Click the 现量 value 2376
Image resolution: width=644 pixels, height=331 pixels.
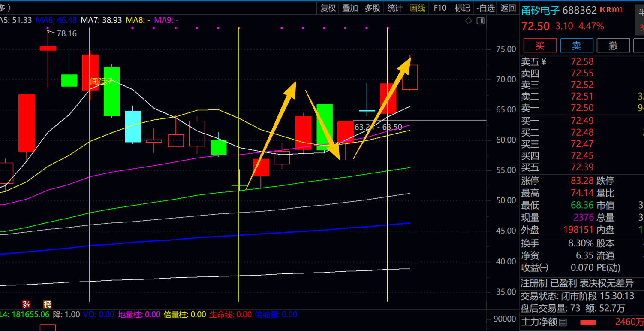pyautogui.click(x=584, y=218)
